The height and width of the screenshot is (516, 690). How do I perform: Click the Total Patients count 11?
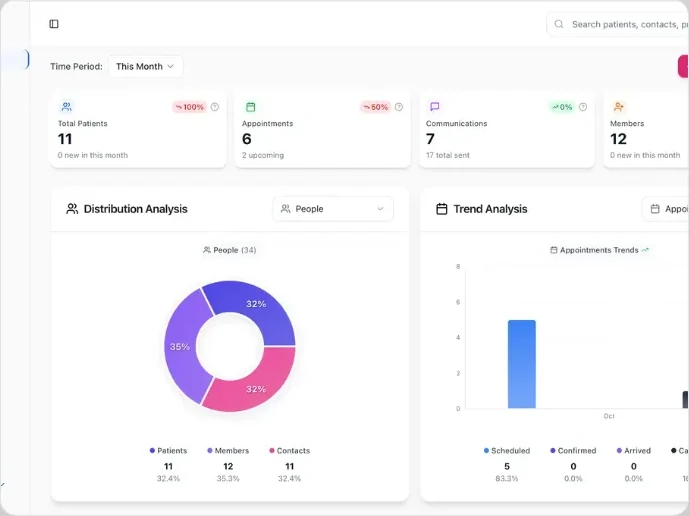pos(65,139)
